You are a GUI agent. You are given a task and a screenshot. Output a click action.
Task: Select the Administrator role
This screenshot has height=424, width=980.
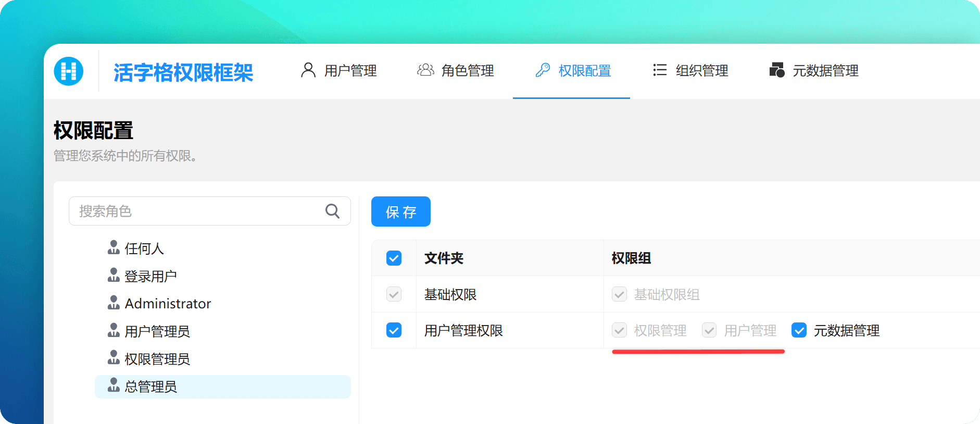tap(168, 304)
